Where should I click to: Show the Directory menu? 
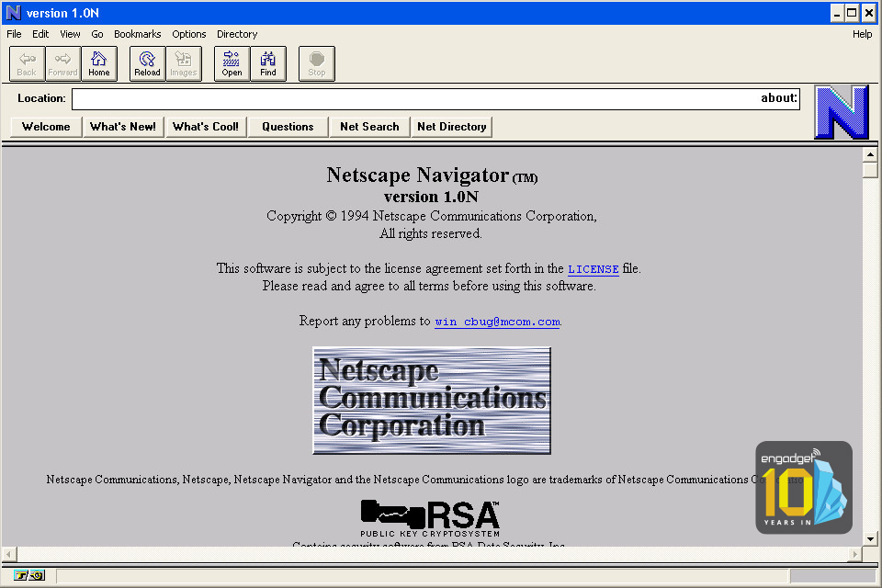tap(237, 34)
